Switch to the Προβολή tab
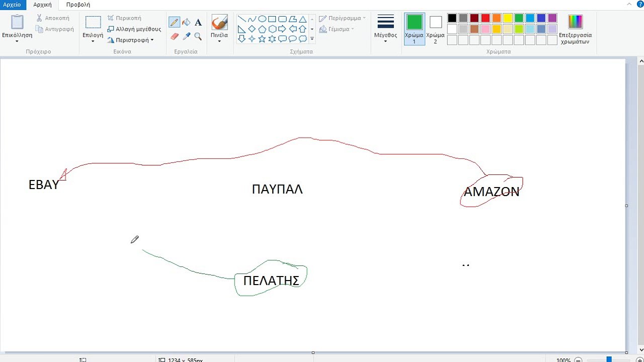The width and height of the screenshot is (644, 362). 78,5
